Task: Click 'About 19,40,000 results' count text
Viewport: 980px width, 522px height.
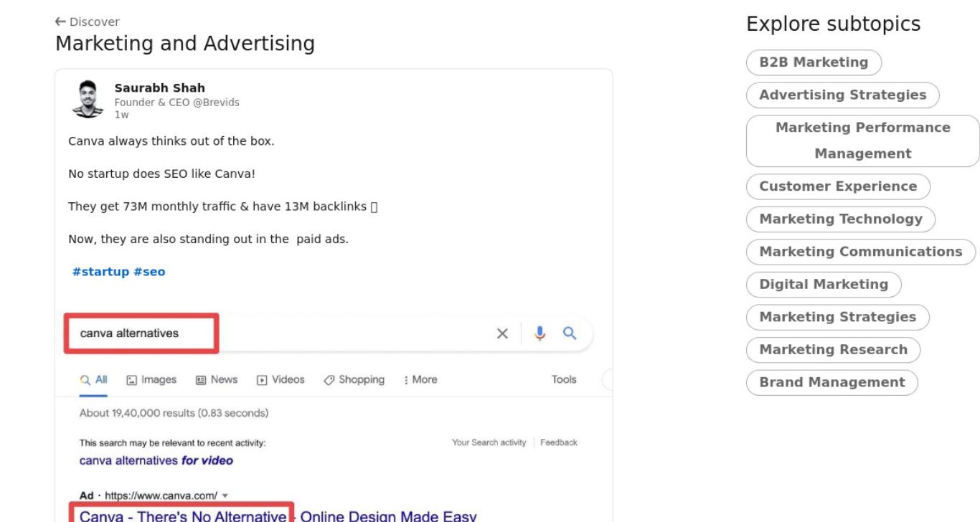Action: (174, 414)
